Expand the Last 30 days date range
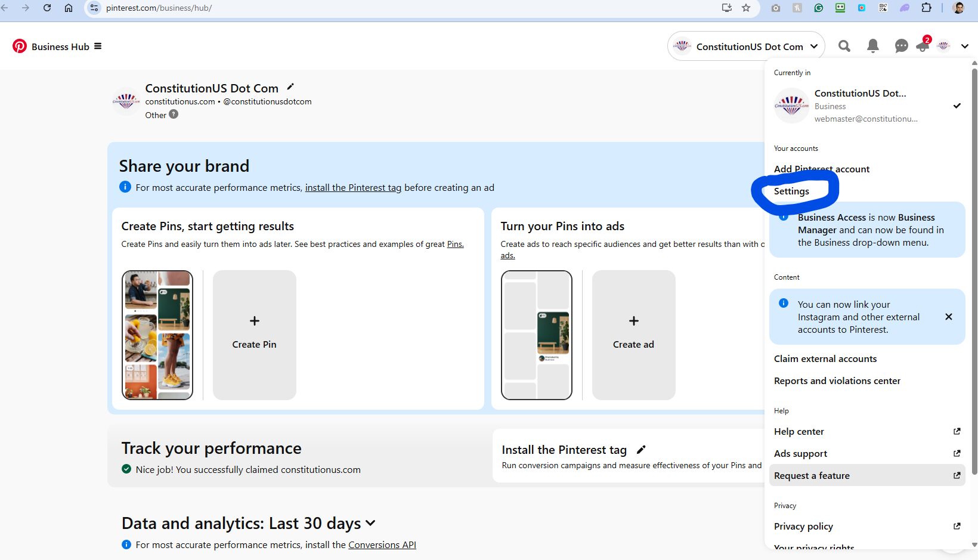Screen dimensions: 978x560 pyautogui.click(x=370, y=523)
